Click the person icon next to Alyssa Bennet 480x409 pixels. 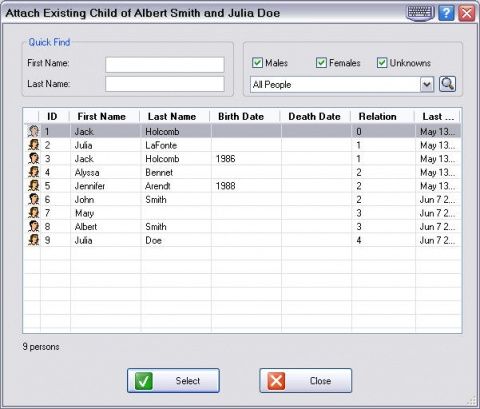pyautogui.click(x=34, y=172)
